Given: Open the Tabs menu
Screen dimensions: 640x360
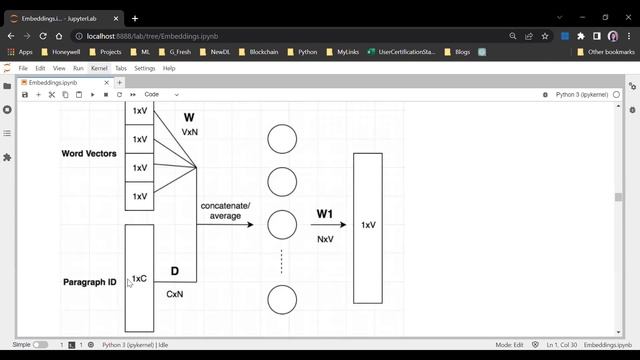Looking at the screenshot, I should [x=121, y=68].
